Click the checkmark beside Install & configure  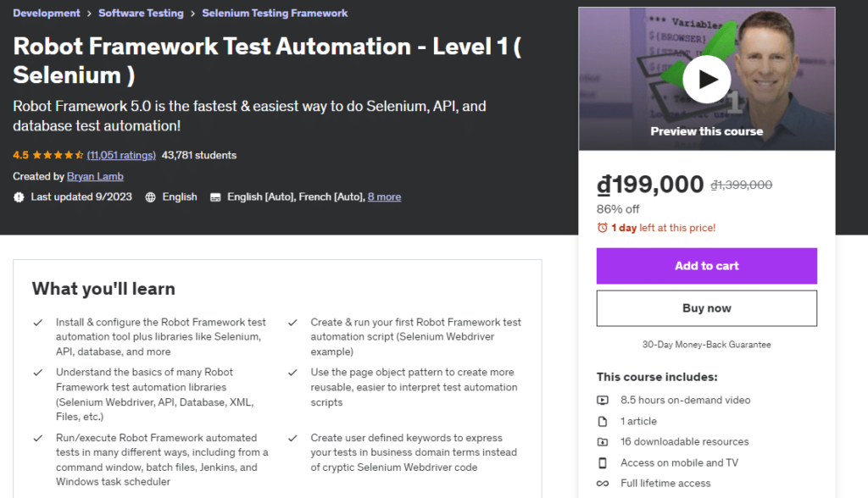click(37, 322)
